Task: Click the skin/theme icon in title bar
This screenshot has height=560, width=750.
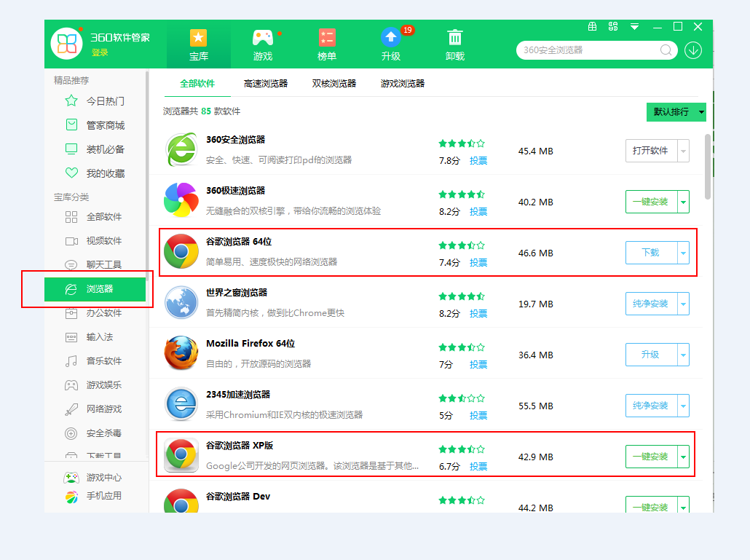Action: (612, 27)
